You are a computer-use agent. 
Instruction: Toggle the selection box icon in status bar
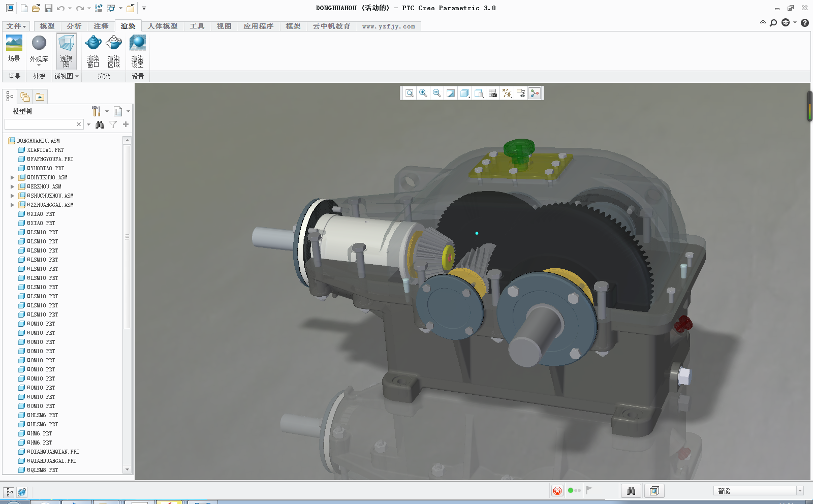click(654, 491)
